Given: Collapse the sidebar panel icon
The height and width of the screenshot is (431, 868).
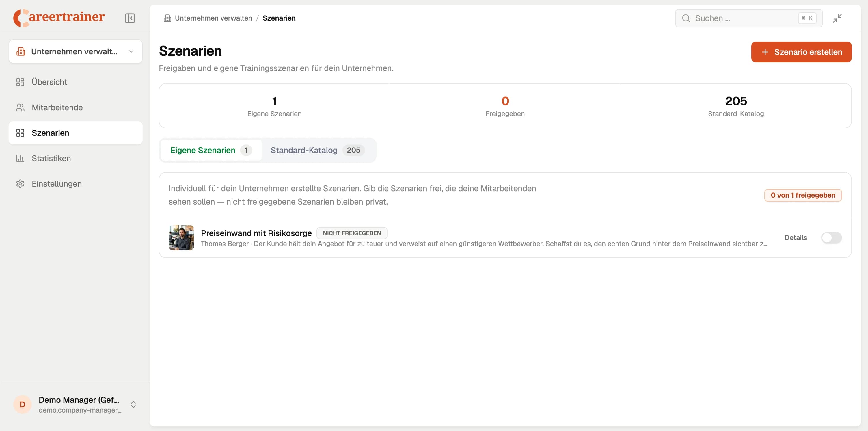Looking at the screenshot, I should [x=130, y=18].
